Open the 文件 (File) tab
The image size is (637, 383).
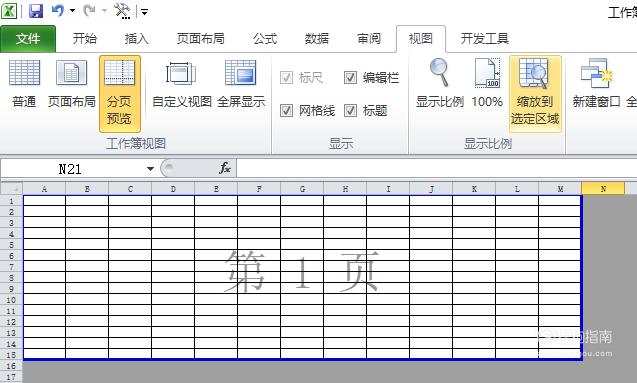28,39
